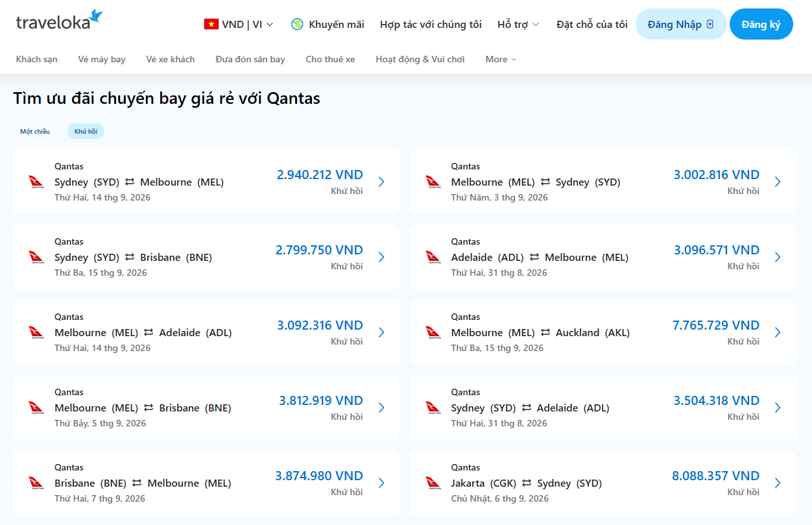Click the Qantas logo on Brisbane–Melbourne card
Image resolution: width=812 pixels, height=525 pixels.
(x=36, y=483)
